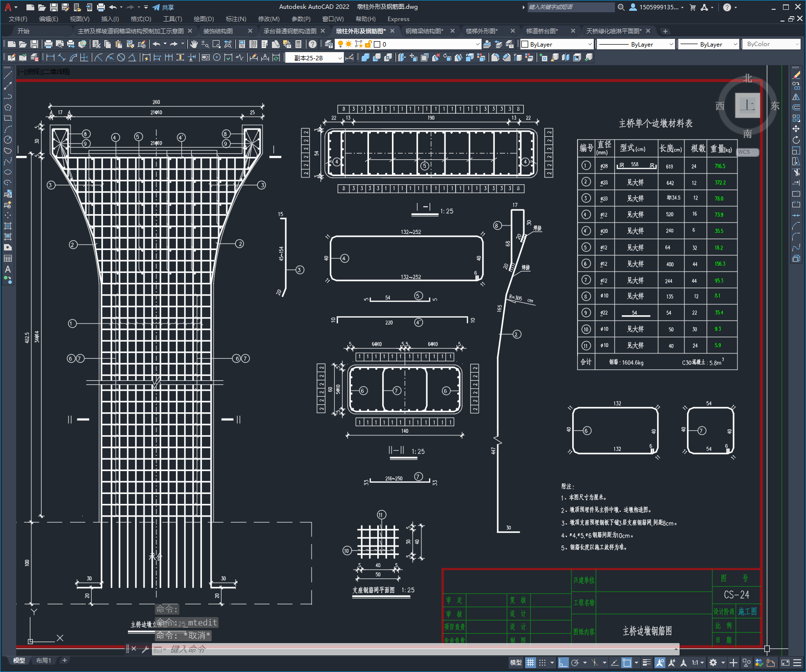Switch to the 钢箱梁结构图 drawing tab
The width and height of the screenshot is (806, 672).
coord(424,31)
